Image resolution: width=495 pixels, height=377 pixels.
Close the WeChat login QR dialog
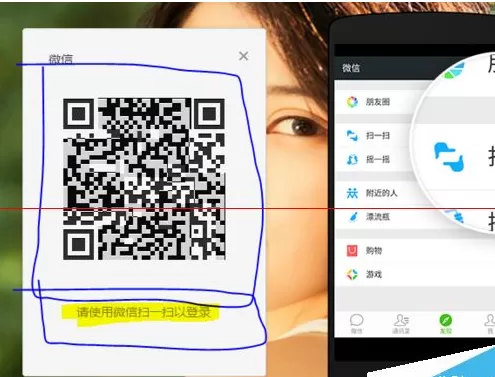244,56
